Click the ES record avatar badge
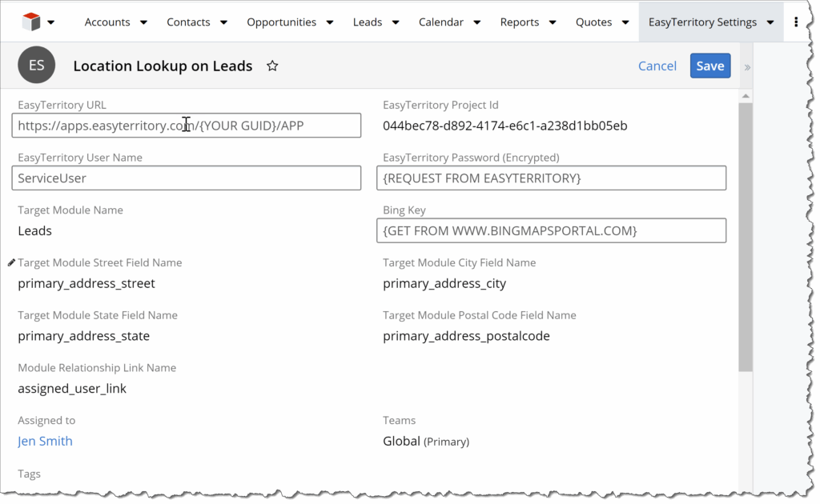The image size is (820, 504). (x=36, y=66)
